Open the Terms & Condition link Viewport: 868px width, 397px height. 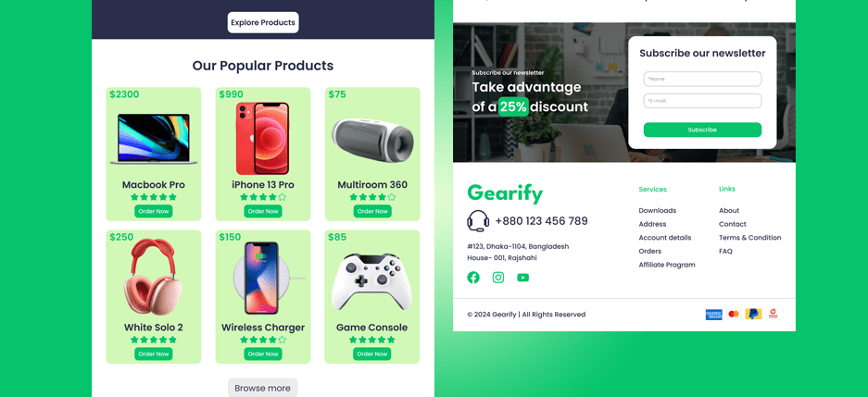750,238
